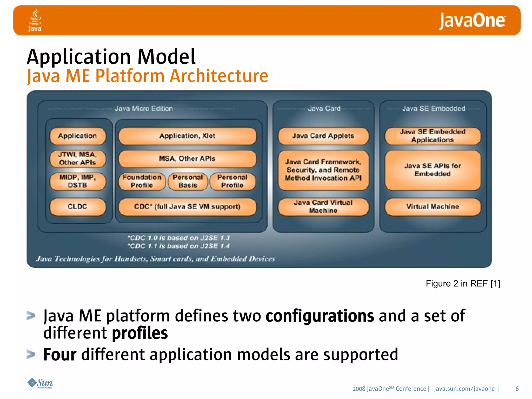Select the 'Foundation Profile' box

pos(142,181)
